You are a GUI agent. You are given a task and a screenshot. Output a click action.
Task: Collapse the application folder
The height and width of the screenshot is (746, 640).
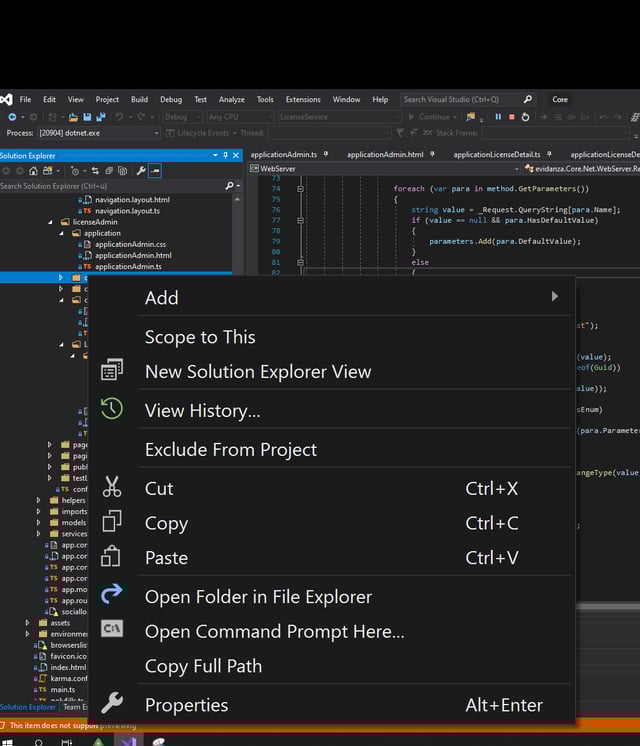click(x=61, y=234)
